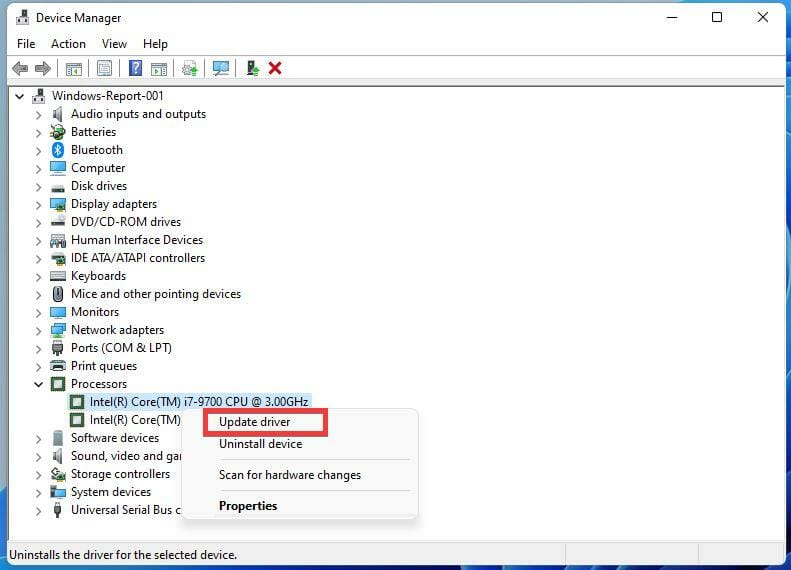
Task: Minimize the Device Manager window
Action: pos(672,17)
